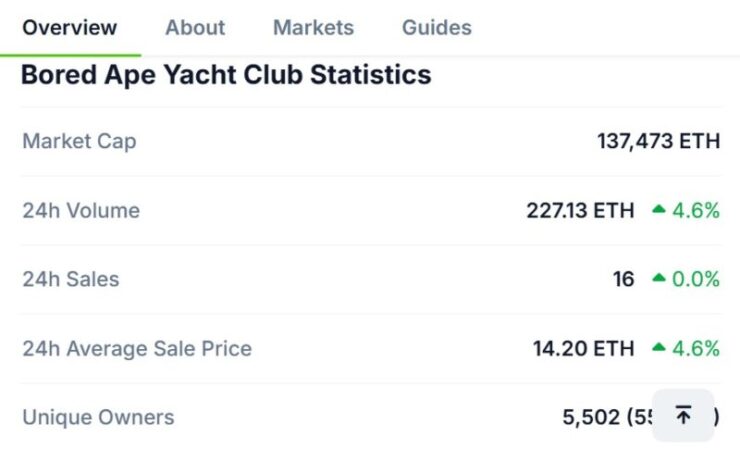Screen dimensions: 740x449
Task: Click the 227.13 ETH volume value
Action: (x=580, y=211)
